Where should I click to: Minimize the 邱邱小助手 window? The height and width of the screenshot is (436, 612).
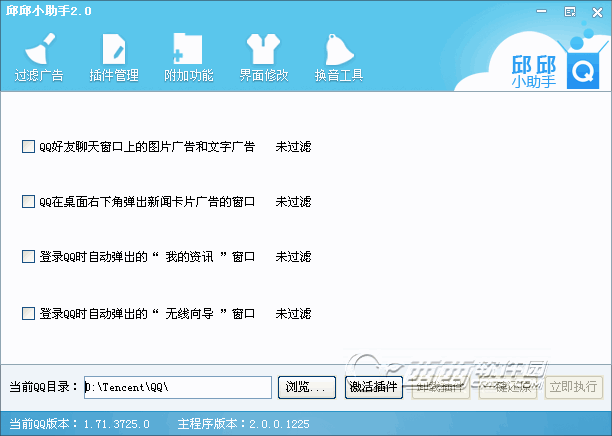point(541,12)
